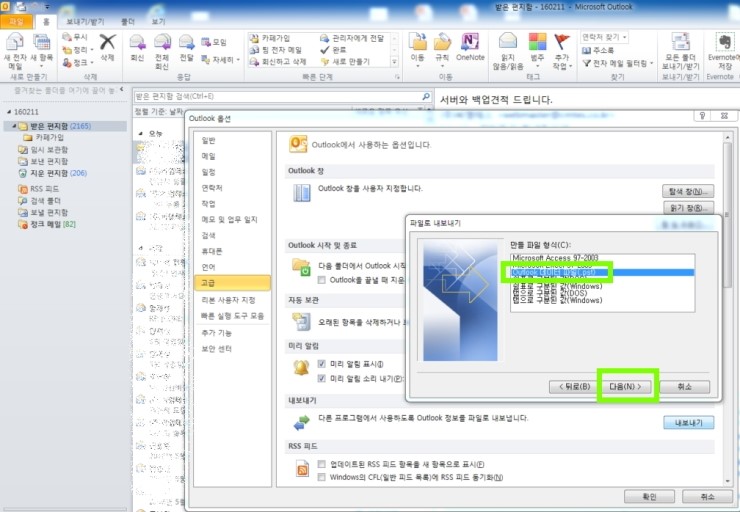Click the OneNote ribbon icon
Screen dimensions: 740x512
(470, 42)
